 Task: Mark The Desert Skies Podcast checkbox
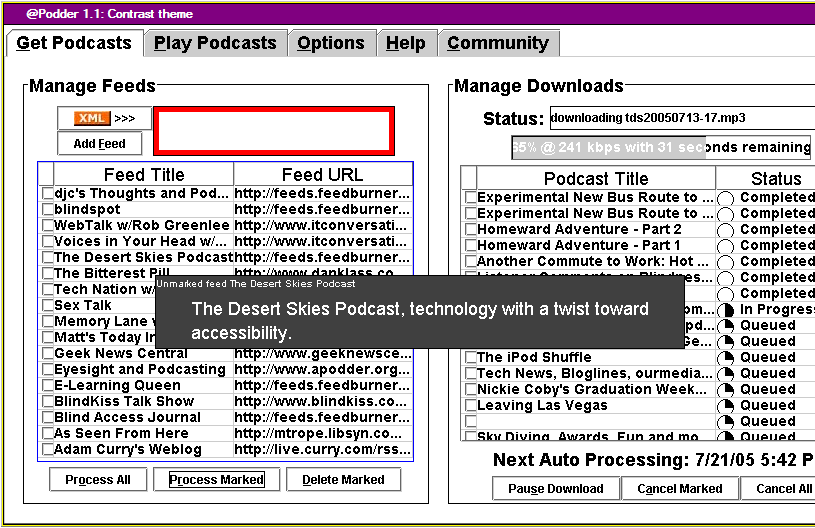(x=48, y=258)
